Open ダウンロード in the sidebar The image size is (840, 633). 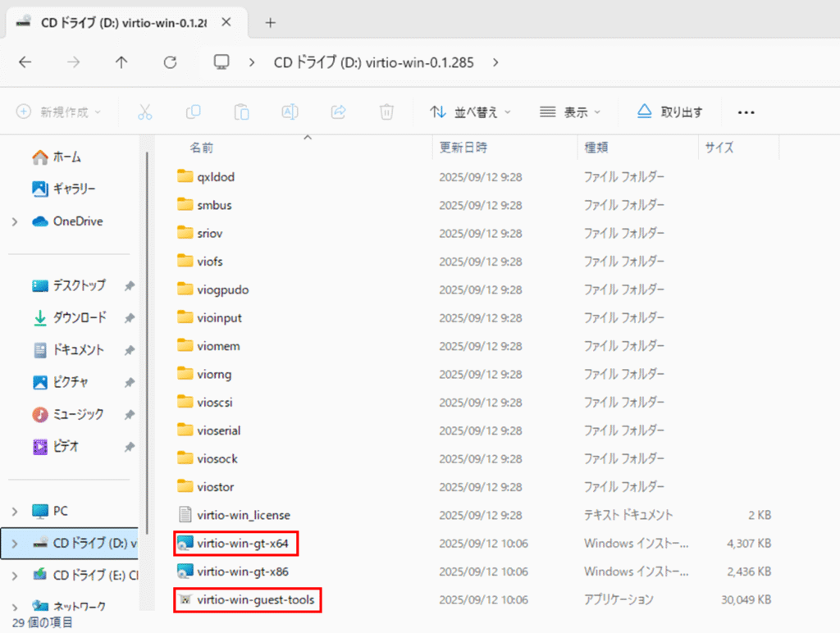[79, 317]
